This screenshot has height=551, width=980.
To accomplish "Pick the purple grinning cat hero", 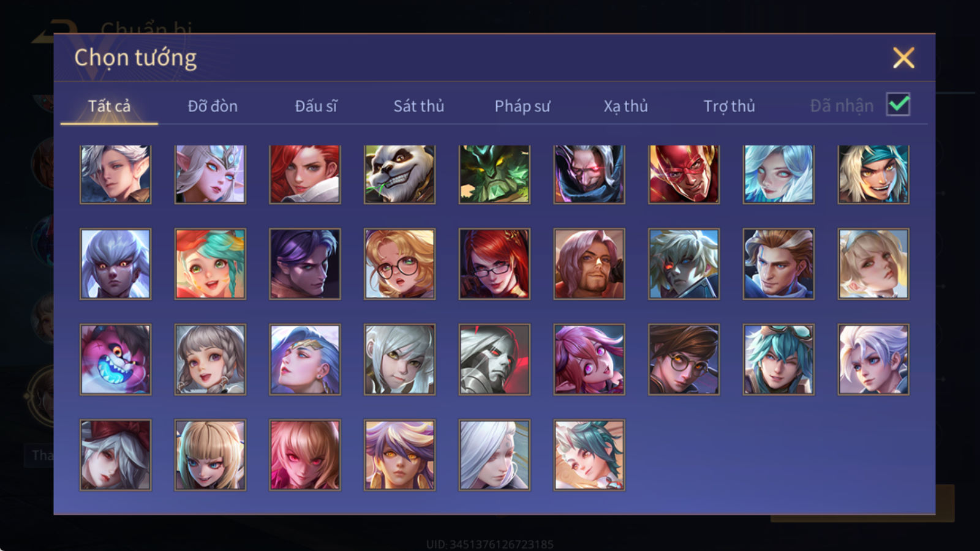I will click(x=115, y=359).
